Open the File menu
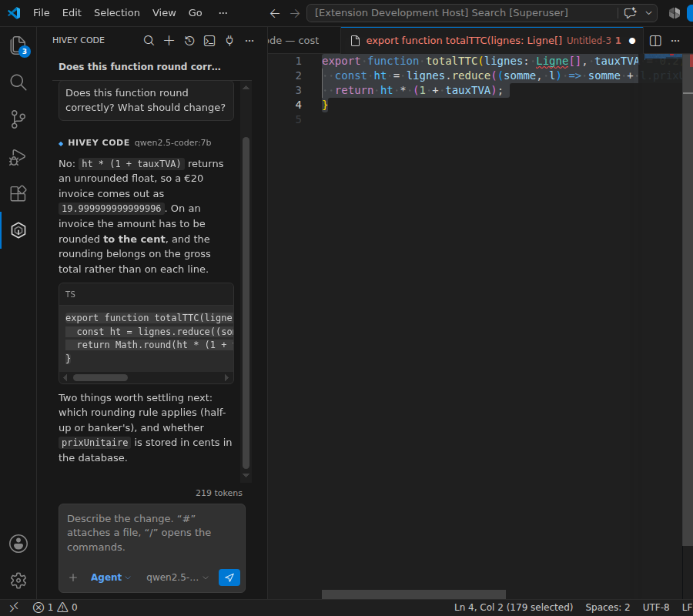Screen dimensions: 693x616 pos(41,13)
